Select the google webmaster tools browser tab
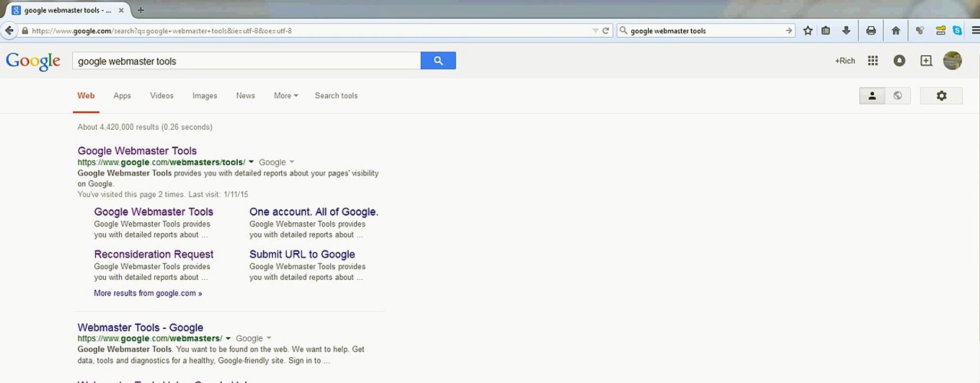980x383 pixels. point(68,10)
